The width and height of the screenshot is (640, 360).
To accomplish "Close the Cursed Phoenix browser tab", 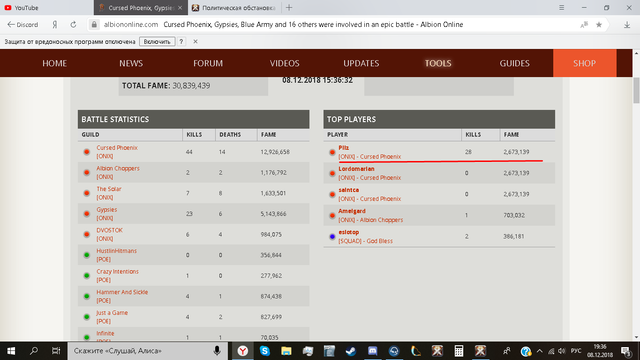I will tap(180, 8).
